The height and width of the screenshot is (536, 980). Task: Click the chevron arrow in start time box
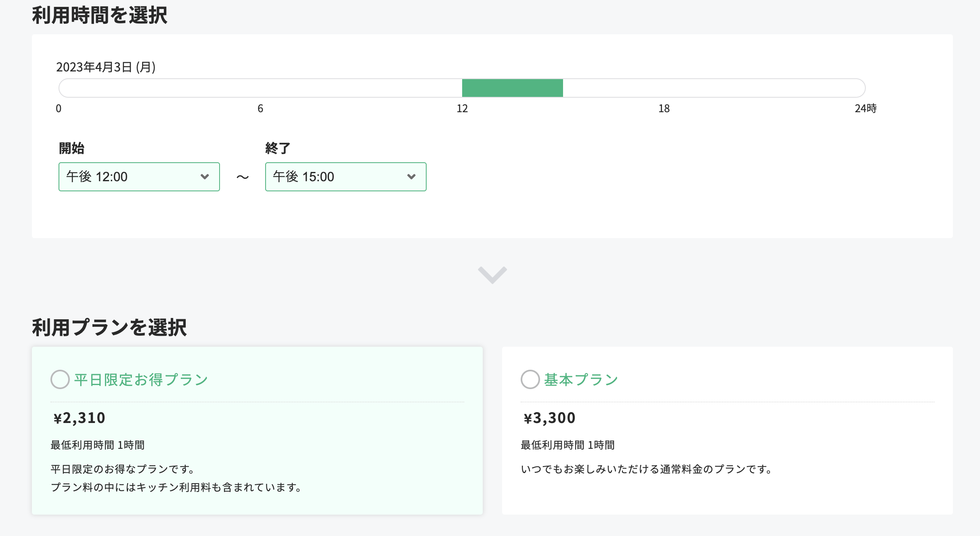(205, 177)
